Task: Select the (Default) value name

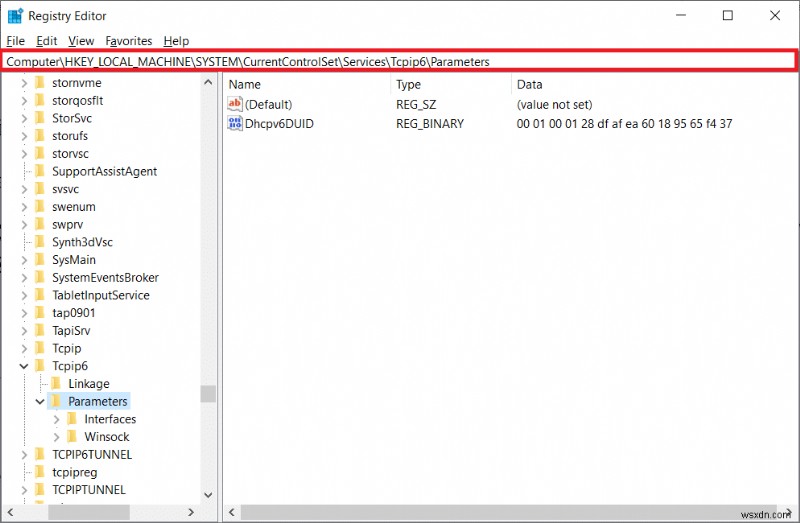Action: coord(268,105)
